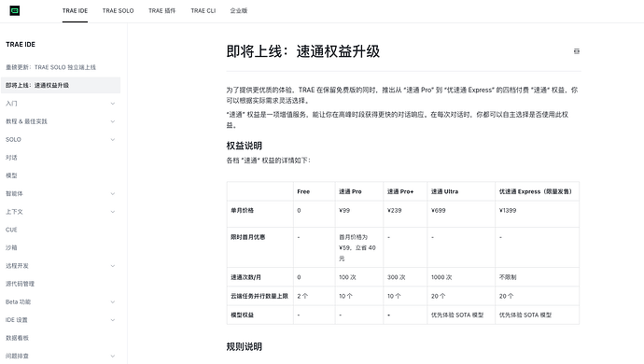Click the 权益说明 heading

[x=245, y=146]
